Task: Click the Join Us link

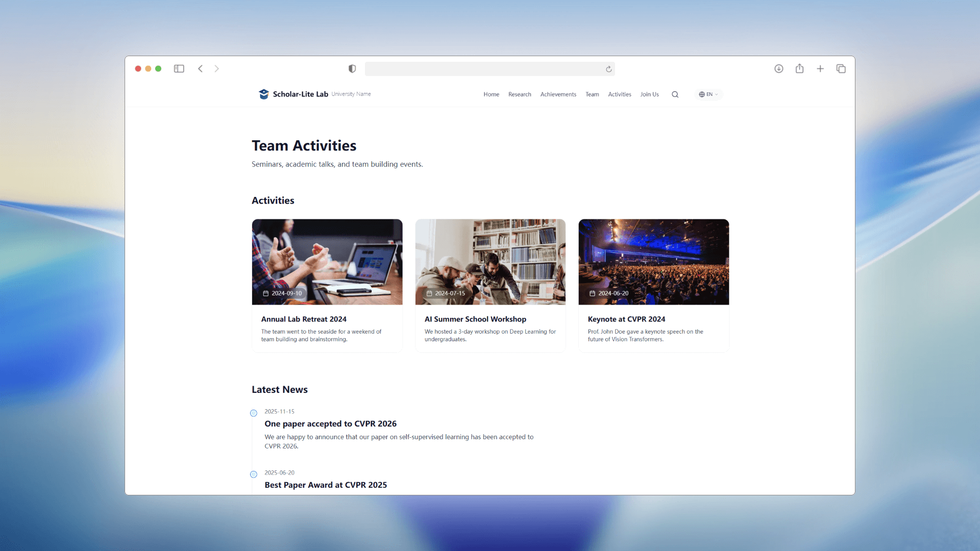Action: tap(649, 94)
